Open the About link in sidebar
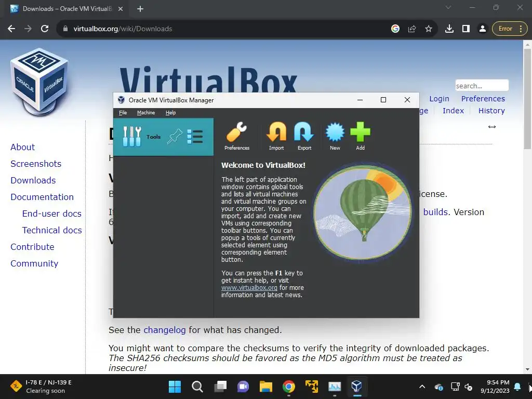 coord(22,147)
